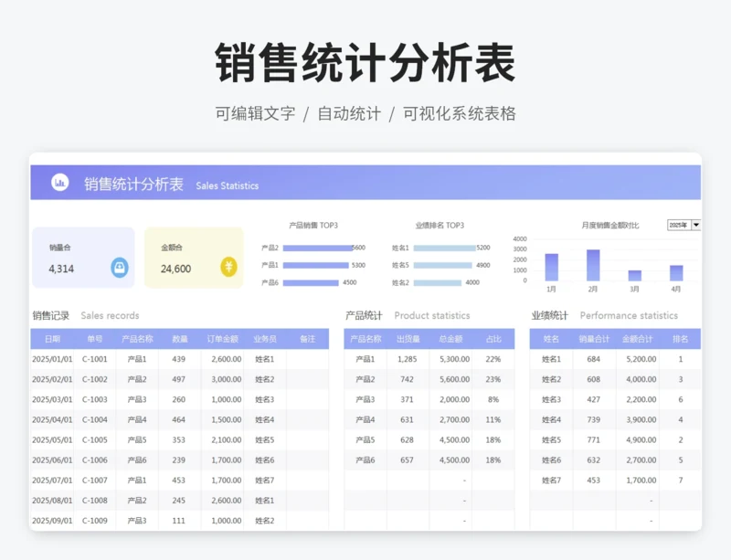Screen dimensions: 731x560
Task: Select order number cell C-1004
Action: (x=95, y=419)
